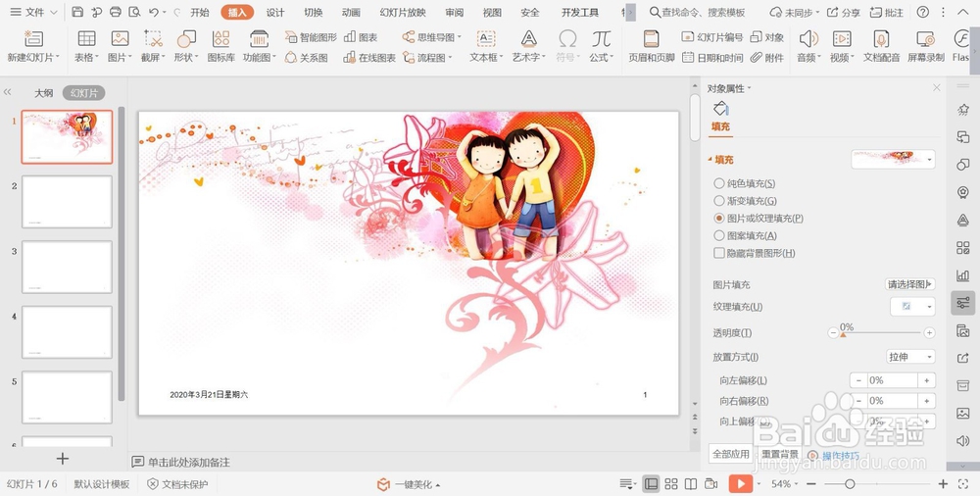
Task: Select 图案填充 radio option
Action: point(719,236)
